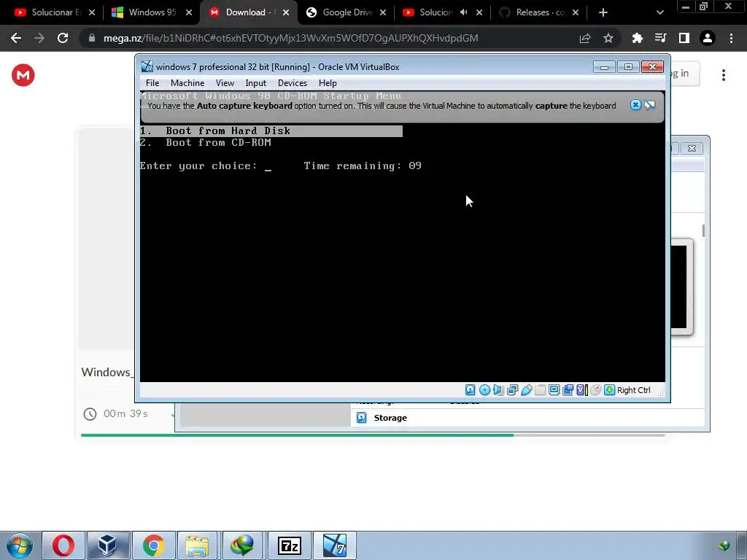Click keyboard capture green arrow icon

pos(609,390)
